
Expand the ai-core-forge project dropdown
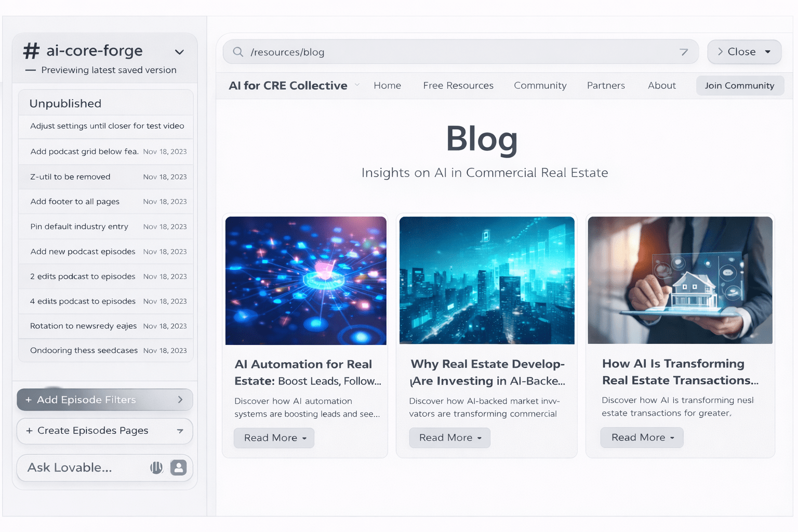pyautogui.click(x=179, y=52)
